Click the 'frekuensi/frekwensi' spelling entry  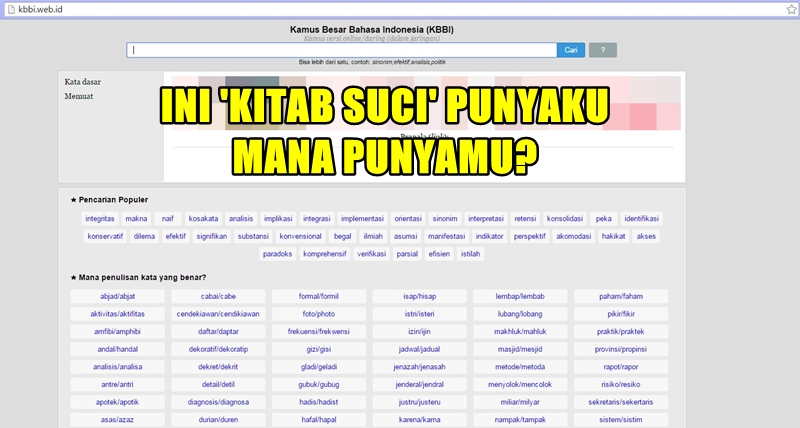[x=319, y=331]
